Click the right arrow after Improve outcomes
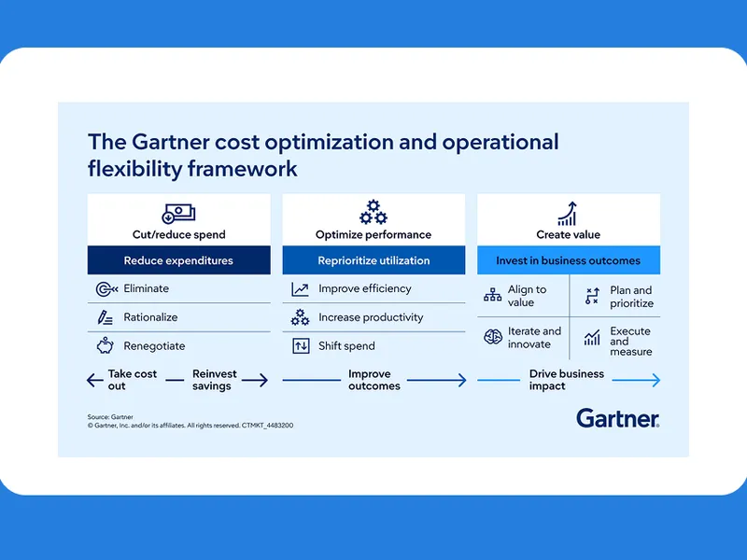Image resolution: width=747 pixels, height=560 pixels. click(x=436, y=380)
